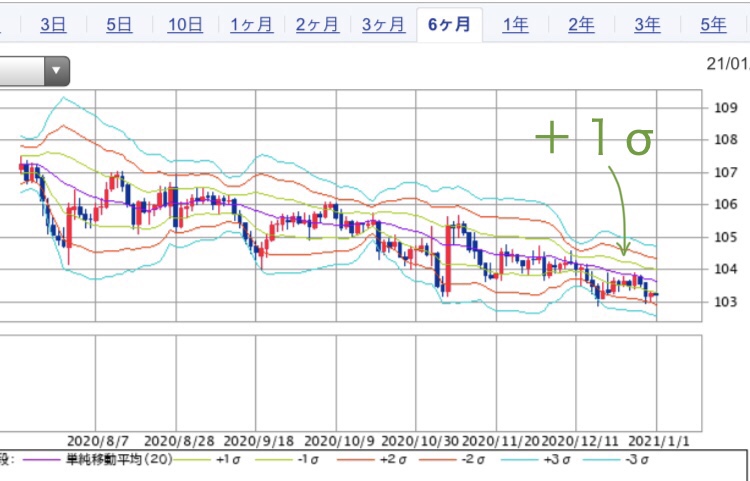Show the 1ヶ月 chart range
This screenshot has height=481, width=750.
click(252, 24)
